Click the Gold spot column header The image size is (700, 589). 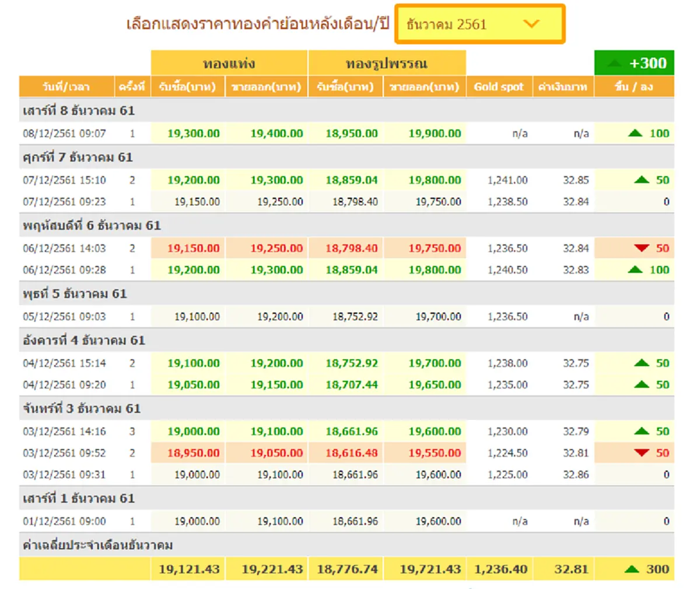point(499,86)
